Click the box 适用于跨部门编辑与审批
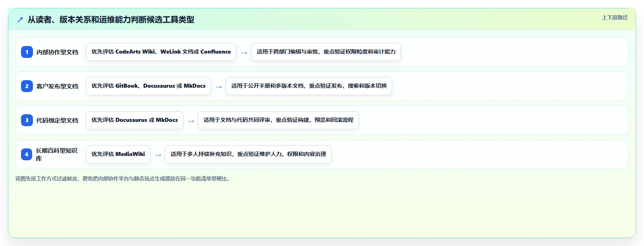Viewport: 644px width, 246px height. pyautogui.click(x=326, y=52)
